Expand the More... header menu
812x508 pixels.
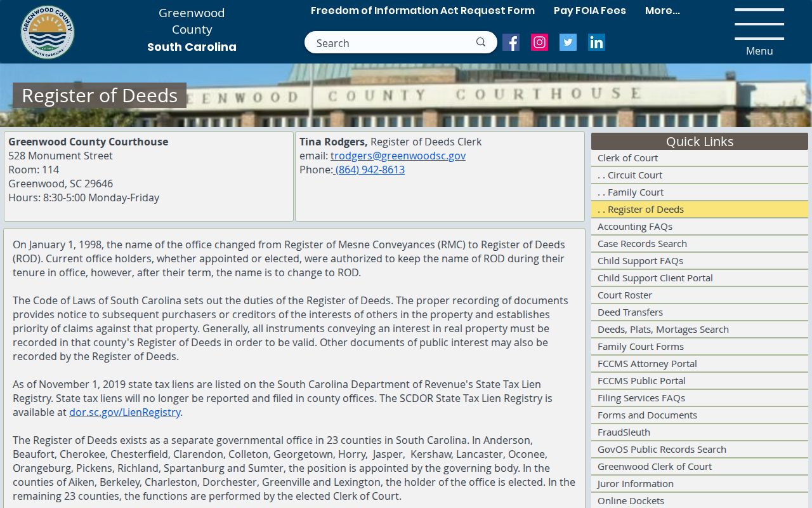click(x=662, y=11)
